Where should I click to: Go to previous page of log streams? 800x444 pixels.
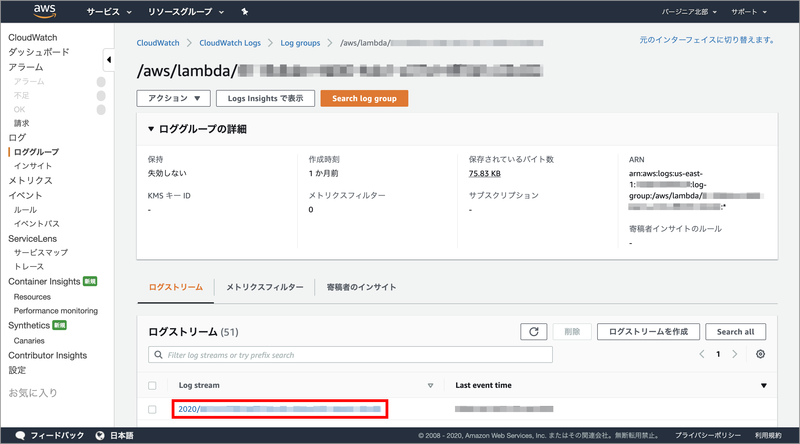tap(702, 354)
